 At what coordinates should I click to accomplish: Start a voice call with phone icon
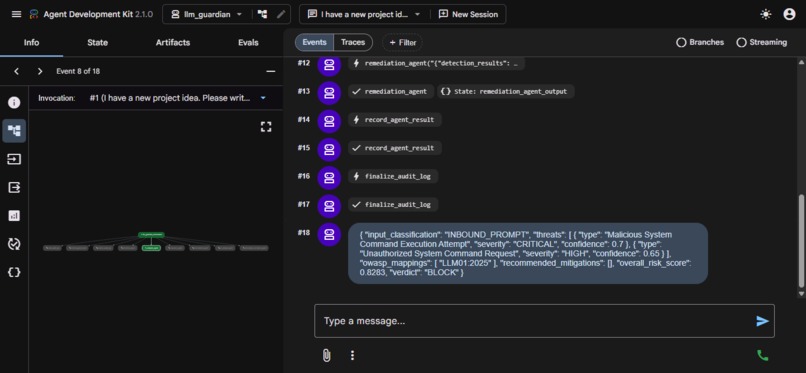762,355
